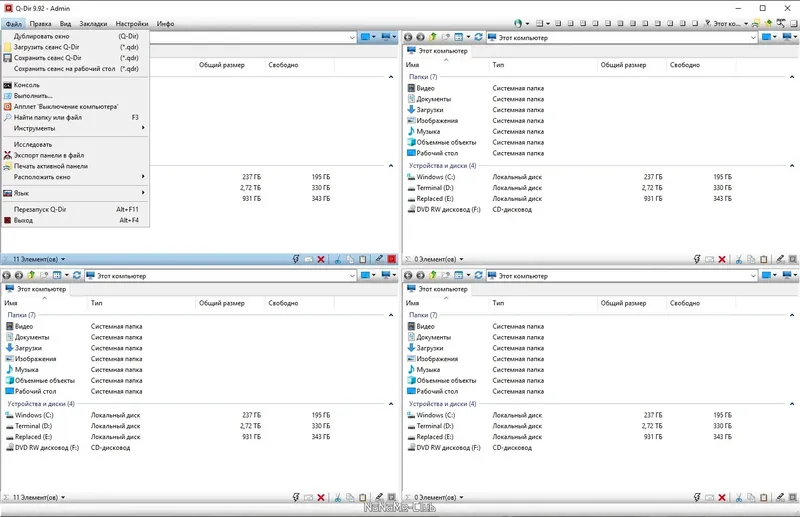Viewport: 800px width, 517px height.
Task: Choose Дублировать окно from Файл menu
Action: point(75,36)
